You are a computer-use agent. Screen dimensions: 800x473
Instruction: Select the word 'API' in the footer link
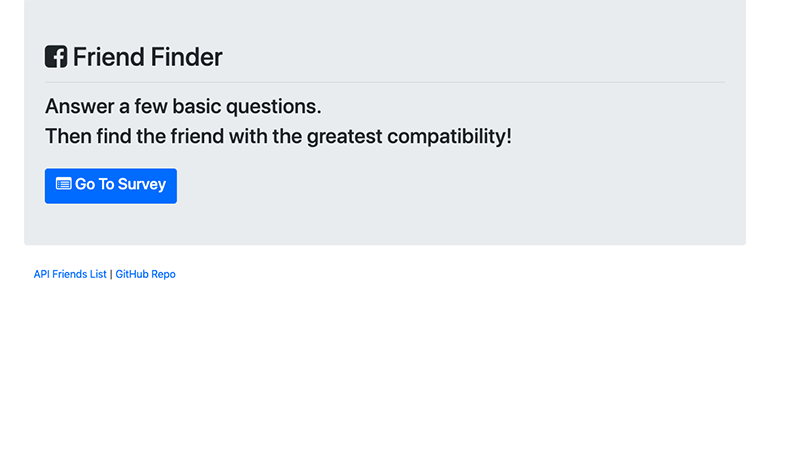pos(41,274)
